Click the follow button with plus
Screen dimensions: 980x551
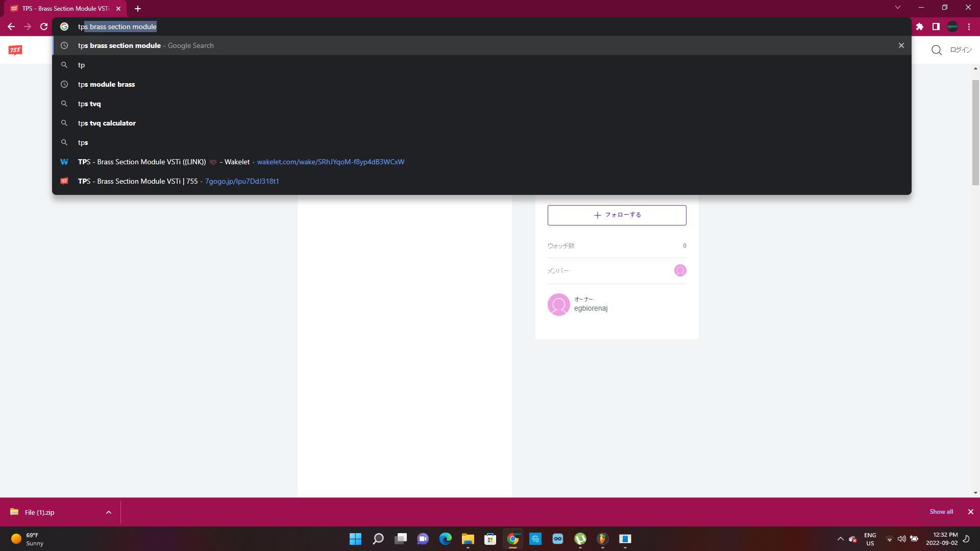coord(617,215)
